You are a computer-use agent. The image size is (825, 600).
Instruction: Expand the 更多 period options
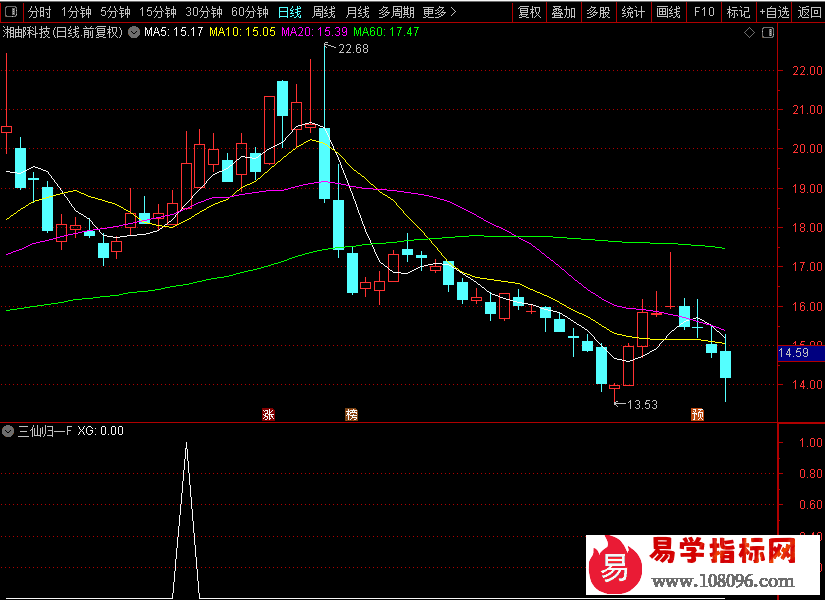coord(439,12)
